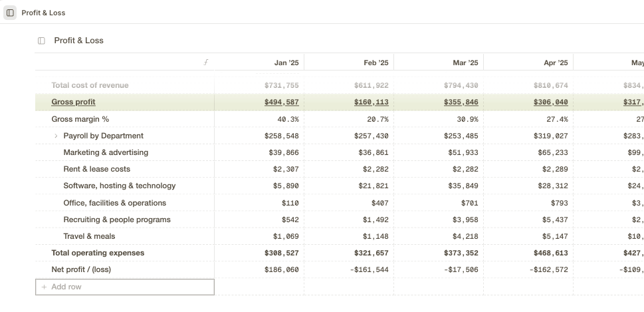Click Recruiting cell $542
Screen dimensions: 644x312
tap(290, 220)
